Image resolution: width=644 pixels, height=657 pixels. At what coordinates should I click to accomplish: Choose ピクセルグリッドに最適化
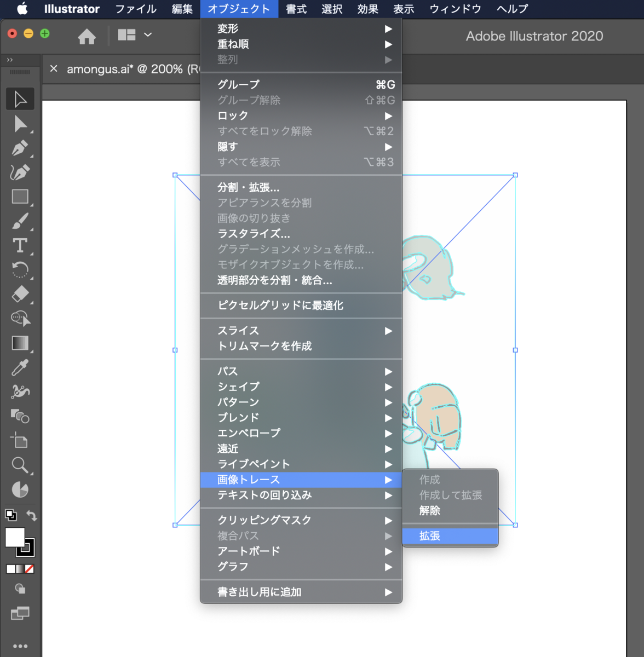(301, 306)
